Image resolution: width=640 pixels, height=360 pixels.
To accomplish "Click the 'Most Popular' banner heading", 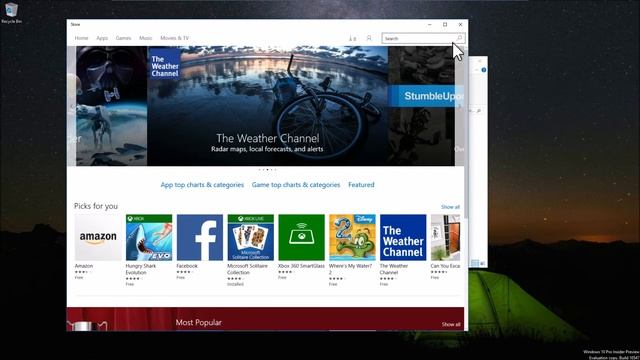I will point(198,322).
